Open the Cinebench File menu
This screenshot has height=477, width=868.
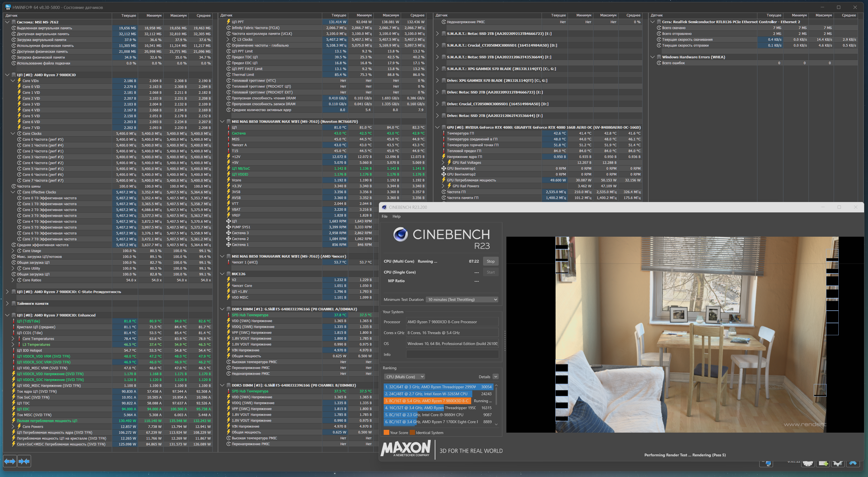click(385, 216)
